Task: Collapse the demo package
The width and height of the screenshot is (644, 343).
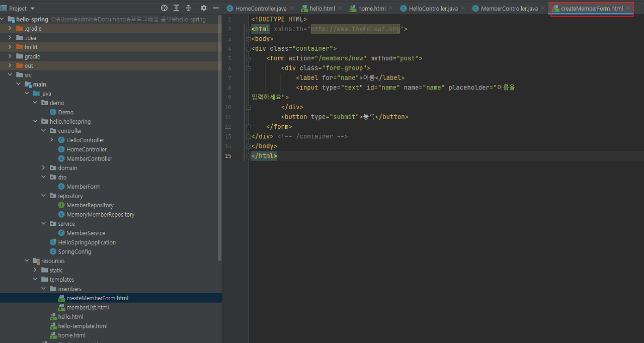Action: coord(35,103)
